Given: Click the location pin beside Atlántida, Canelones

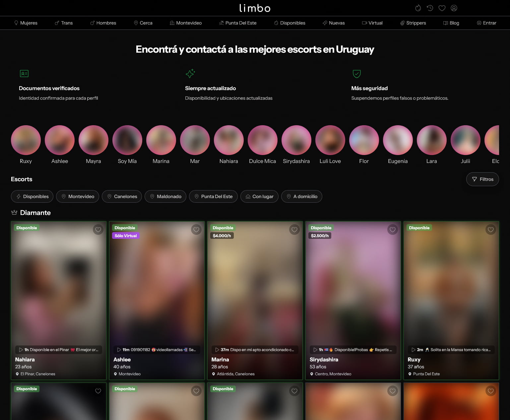Looking at the screenshot, I should click(214, 374).
